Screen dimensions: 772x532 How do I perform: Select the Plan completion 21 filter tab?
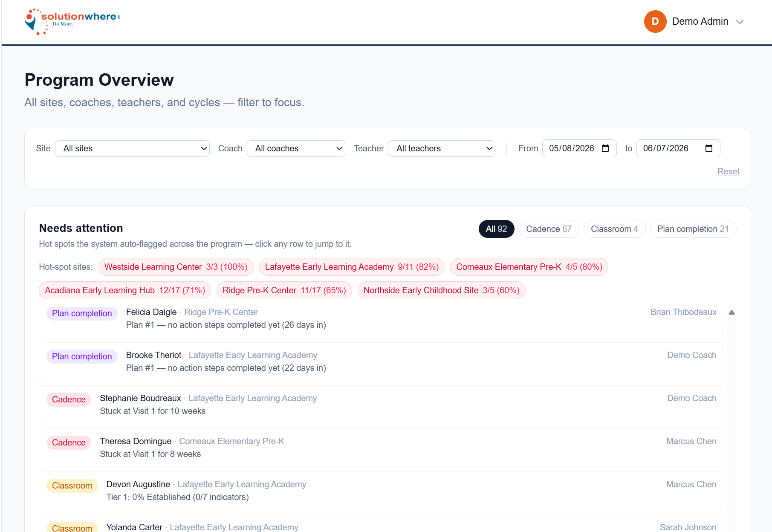pyautogui.click(x=693, y=229)
